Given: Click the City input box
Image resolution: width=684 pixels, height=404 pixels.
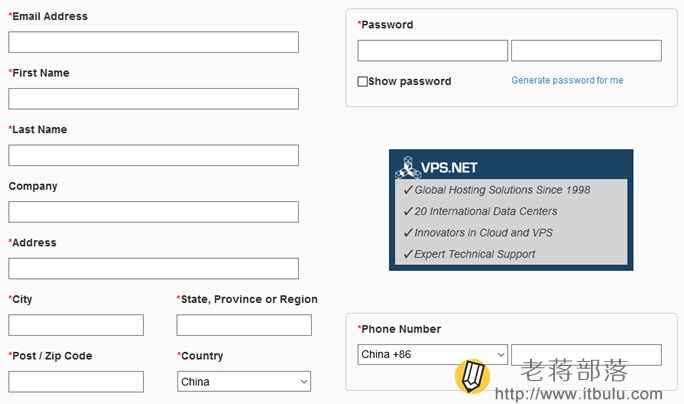Looking at the screenshot, I should click(x=76, y=325).
